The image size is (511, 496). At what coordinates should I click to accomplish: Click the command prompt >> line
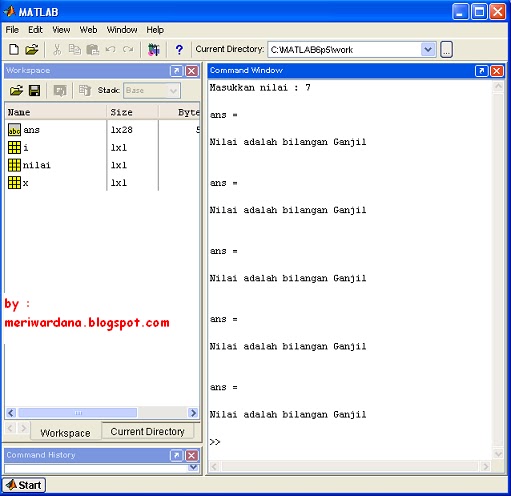pyautogui.click(x=215, y=442)
